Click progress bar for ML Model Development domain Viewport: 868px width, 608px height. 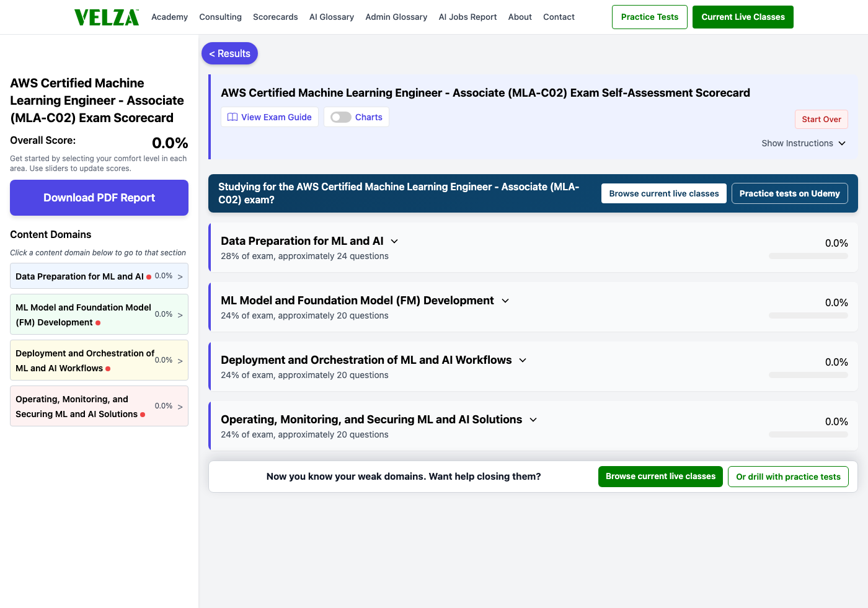808,315
